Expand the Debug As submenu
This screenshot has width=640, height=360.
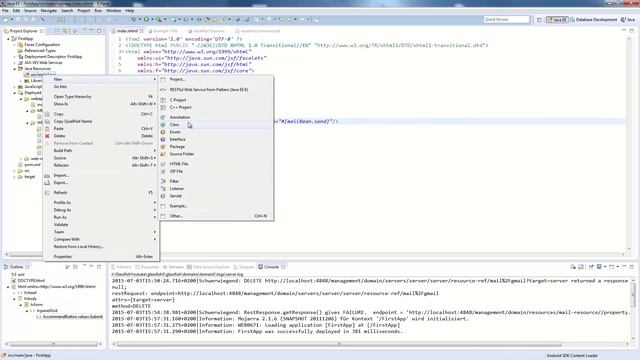pos(101,210)
